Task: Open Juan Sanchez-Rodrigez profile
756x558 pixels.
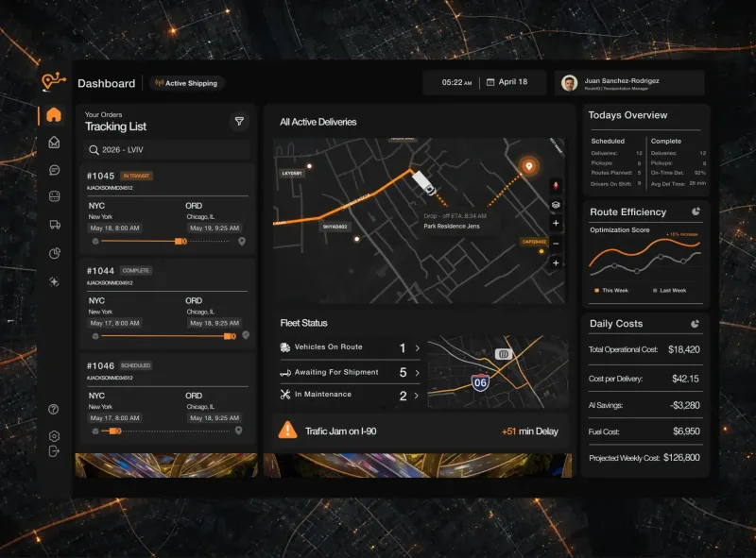Action: point(629,83)
